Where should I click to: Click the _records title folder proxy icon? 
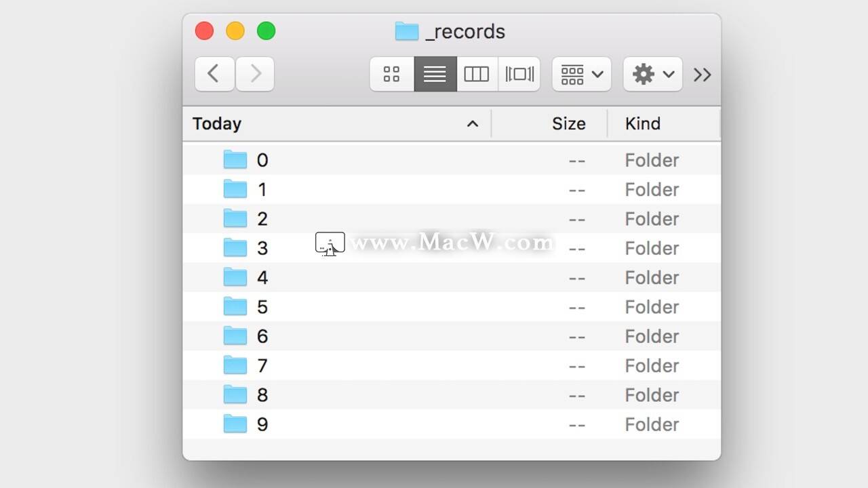[x=407, y=31]
